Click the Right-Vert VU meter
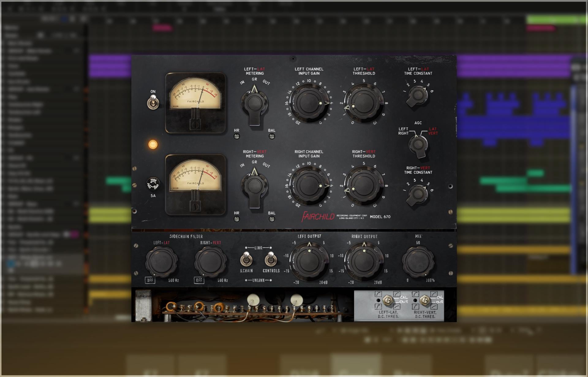The image size is (588, 377). click(195, 185)
